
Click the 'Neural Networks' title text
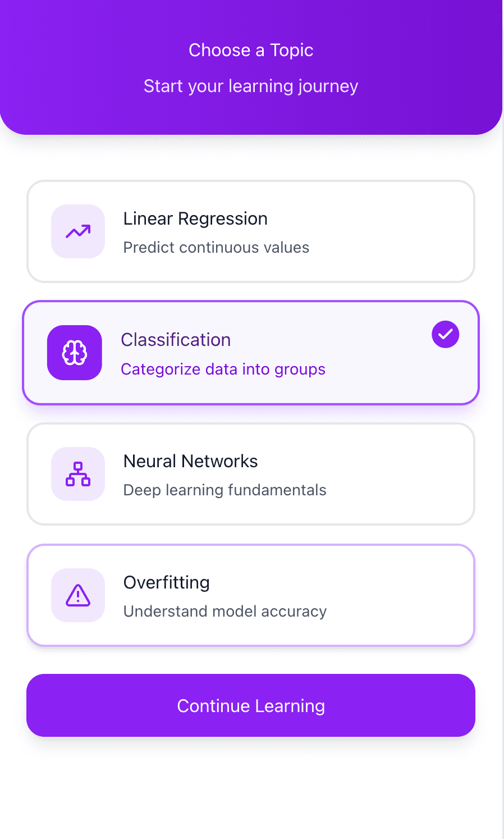tap(190, 461)
